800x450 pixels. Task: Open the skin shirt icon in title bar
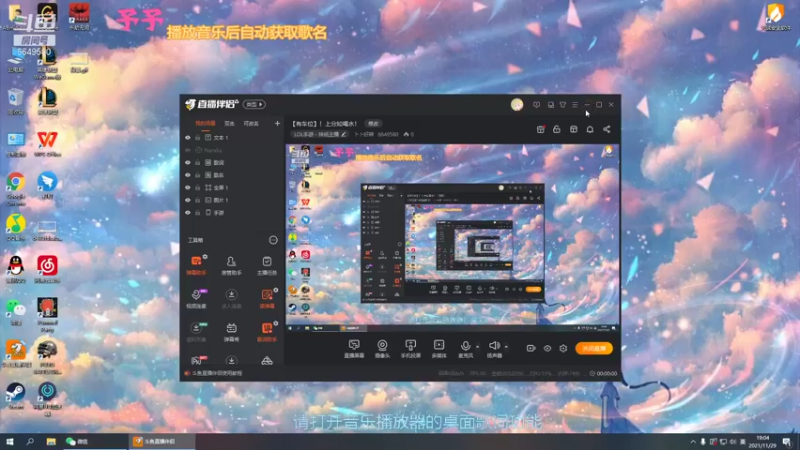(x=563, y=105)
